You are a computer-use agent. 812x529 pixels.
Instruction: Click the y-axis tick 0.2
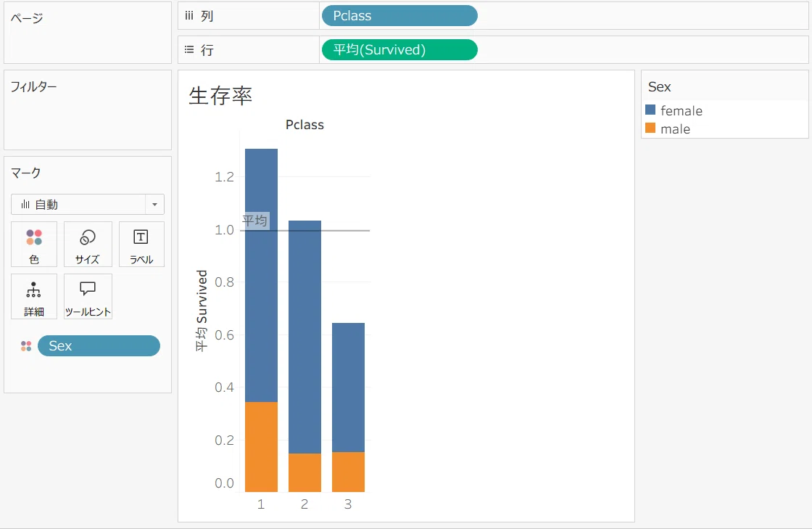tap(224, 440)
